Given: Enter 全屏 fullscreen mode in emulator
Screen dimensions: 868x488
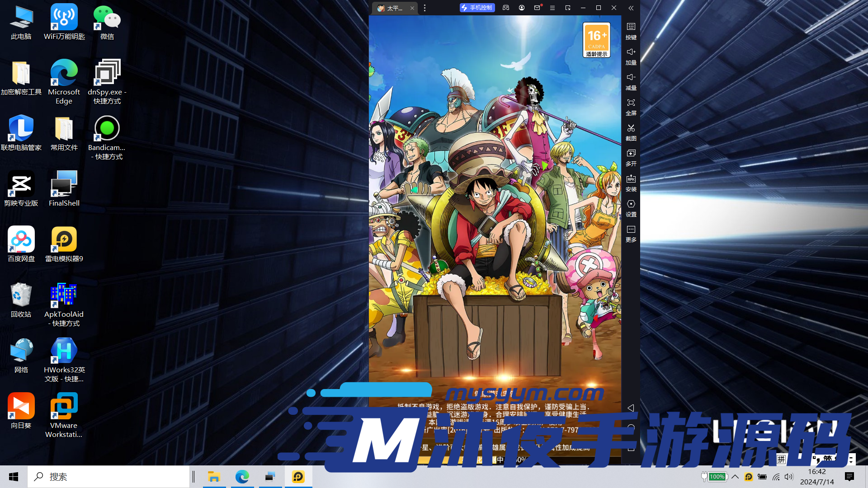Looking at the screenshot, I should coord(631,107).
